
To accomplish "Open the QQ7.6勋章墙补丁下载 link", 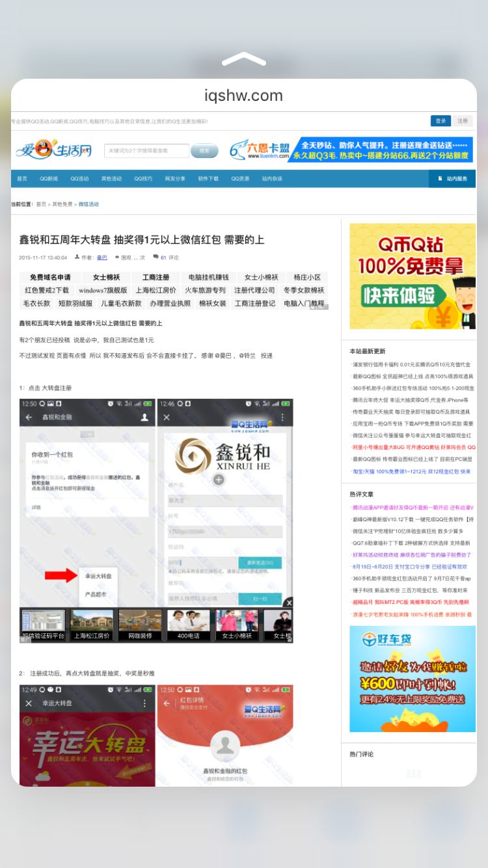I will tap(411, 543).
